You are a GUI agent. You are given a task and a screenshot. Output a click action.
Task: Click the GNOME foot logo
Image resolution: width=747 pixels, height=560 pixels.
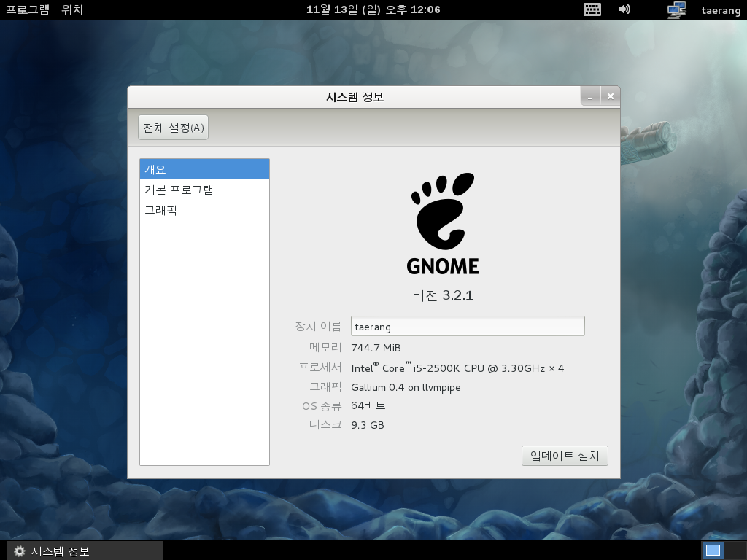tap(443, 223)
